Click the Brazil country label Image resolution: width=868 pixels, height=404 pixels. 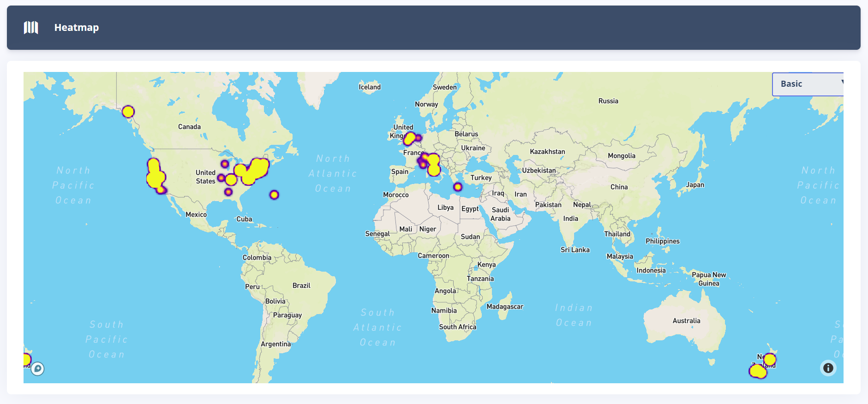click(301, 285)
